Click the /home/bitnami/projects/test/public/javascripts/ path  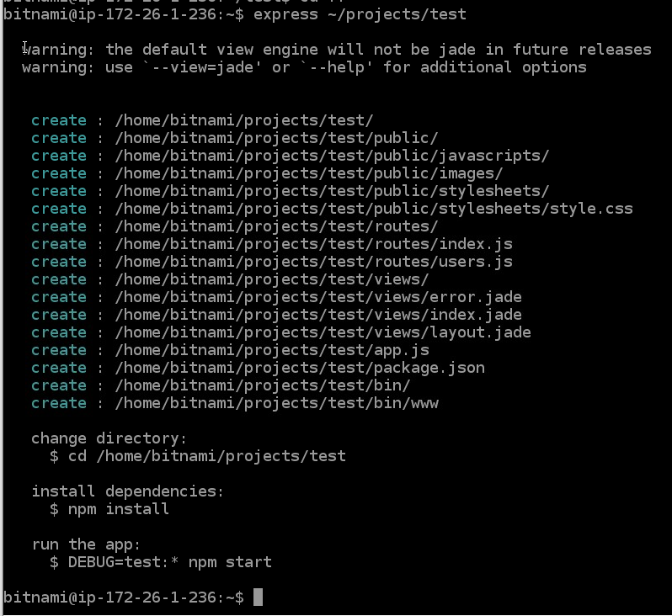[332, 156]
